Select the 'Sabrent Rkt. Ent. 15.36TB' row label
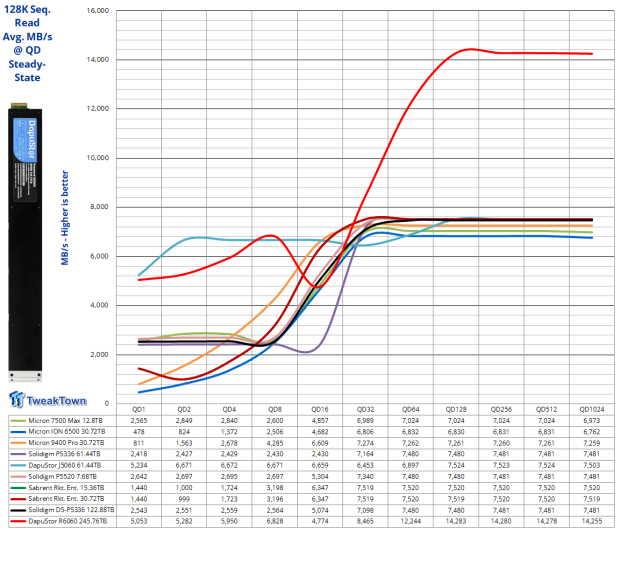 tap(66, 488)
